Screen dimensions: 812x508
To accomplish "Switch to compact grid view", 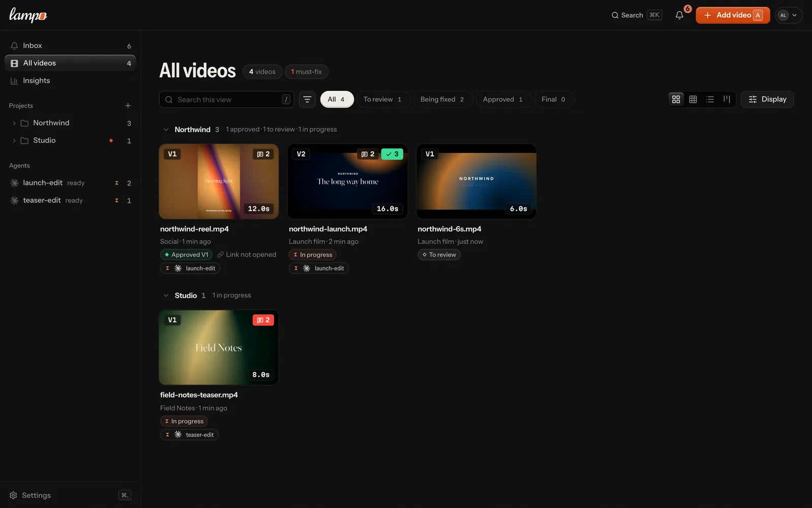I will coord(693,100).
